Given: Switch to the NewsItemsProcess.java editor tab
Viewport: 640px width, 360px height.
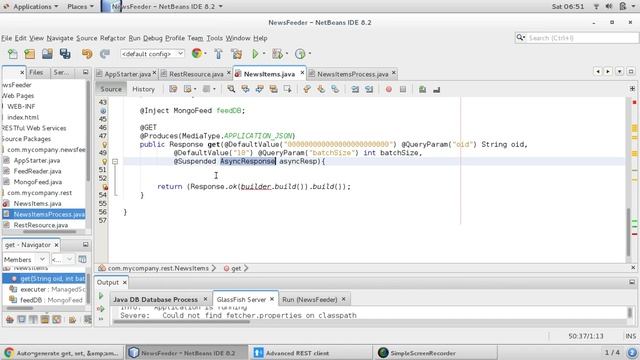Looking at the screenshot, I should [352, 74].
